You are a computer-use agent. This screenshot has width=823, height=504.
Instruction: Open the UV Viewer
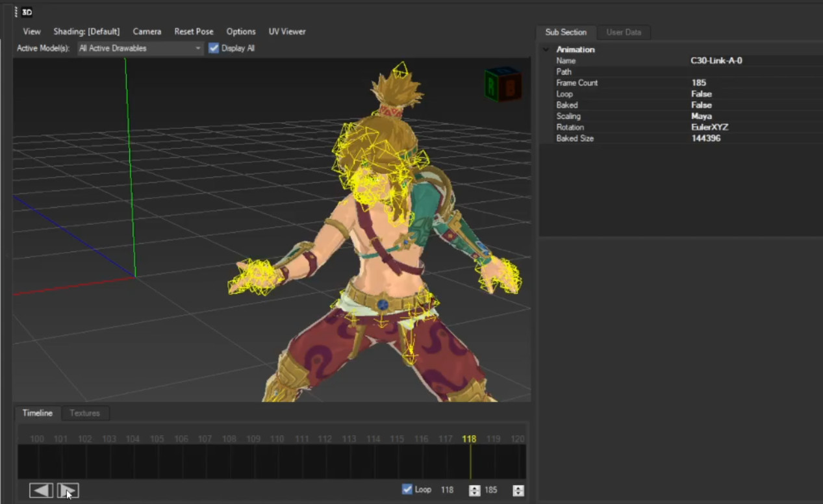(286, 31)
